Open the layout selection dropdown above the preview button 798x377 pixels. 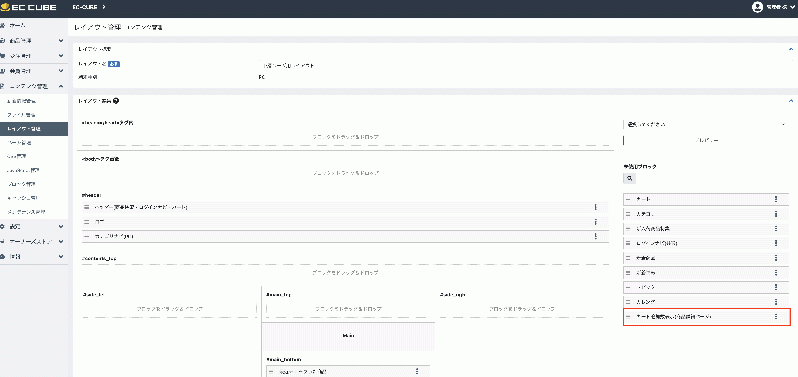(706, 124)
